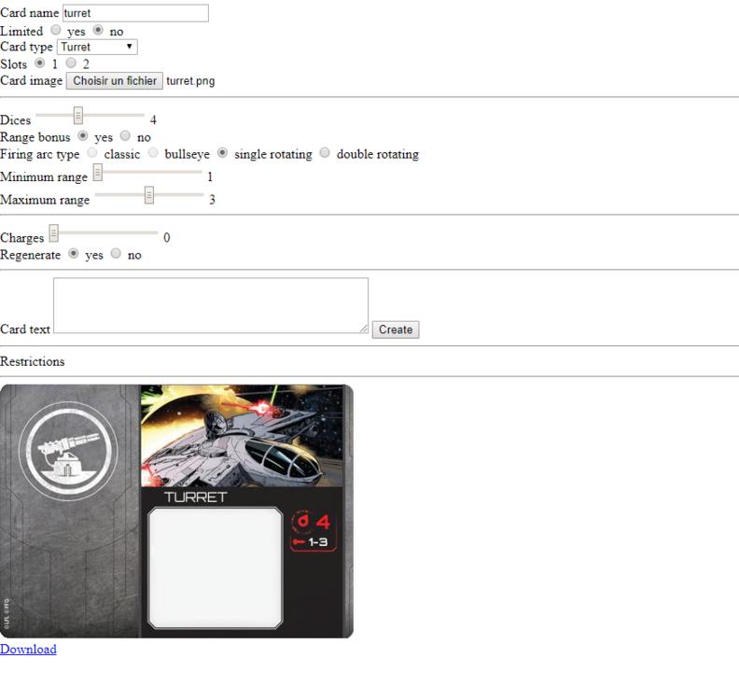Select Slots 1 radio button
739x700 pixels.
[39, 63]
